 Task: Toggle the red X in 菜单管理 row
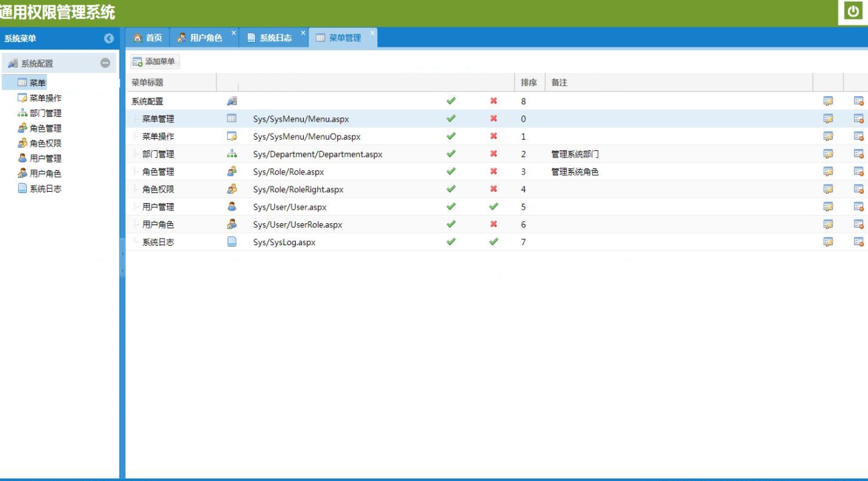pos(493,118)
